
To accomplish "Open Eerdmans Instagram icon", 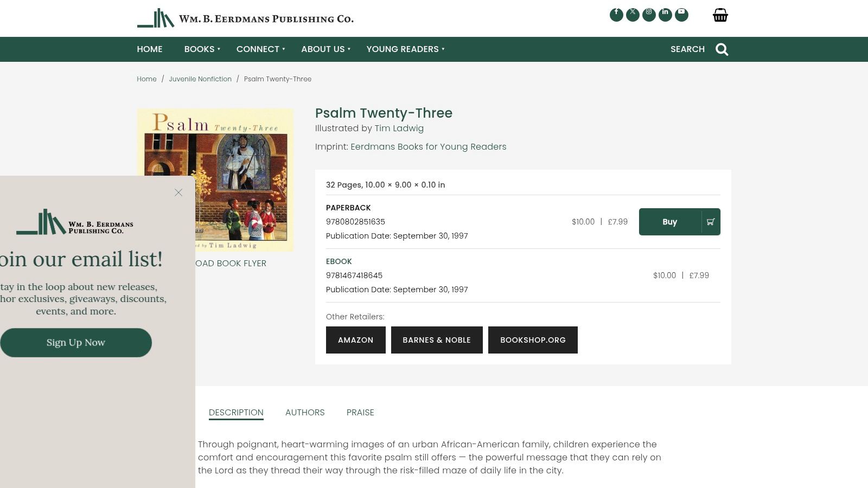I will point(649,15).
